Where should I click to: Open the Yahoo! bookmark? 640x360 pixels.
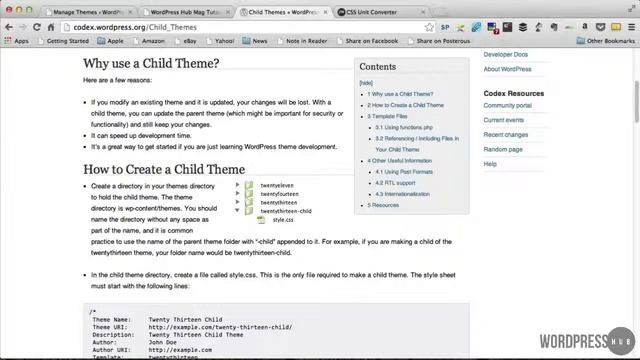(x=220, y=41)
